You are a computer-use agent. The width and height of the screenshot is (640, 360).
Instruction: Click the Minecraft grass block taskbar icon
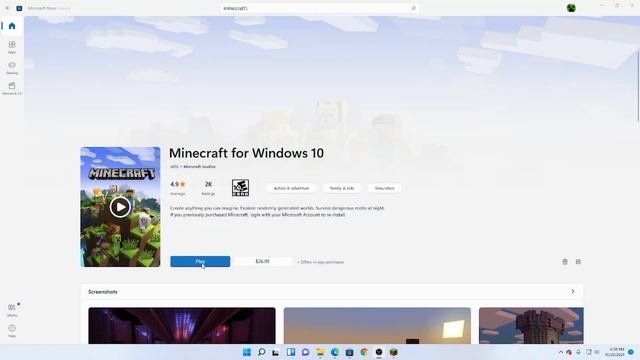click(x=393, y=352)
